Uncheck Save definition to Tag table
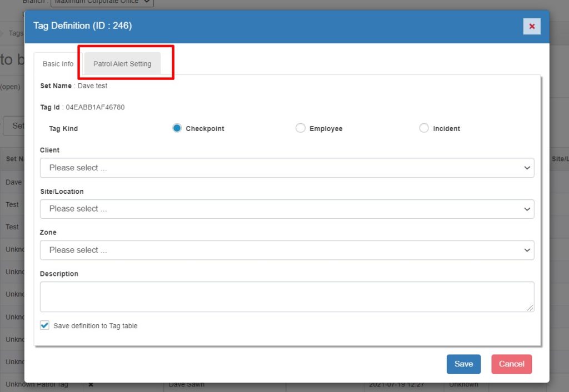This screenshot has height=392, width=569. pos(45,325)
